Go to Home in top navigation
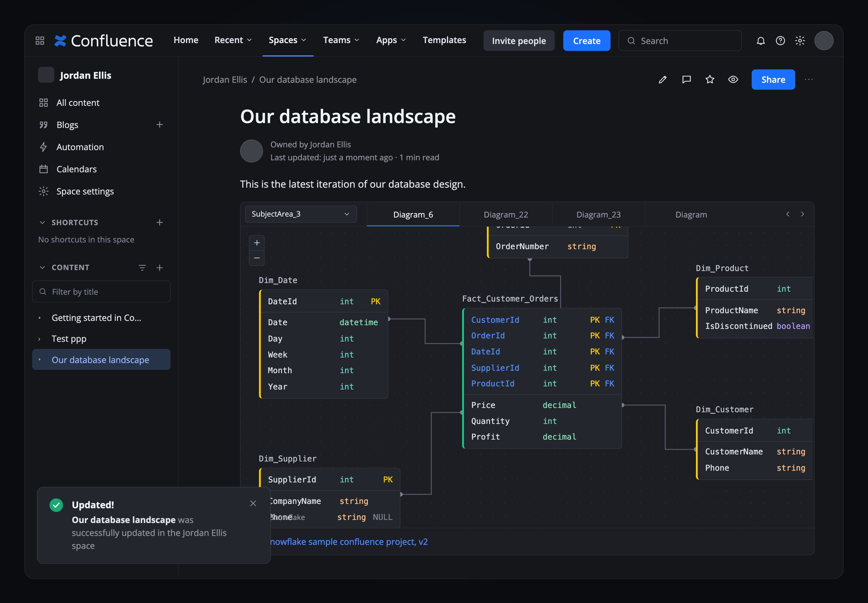The image size is (868, 603). 186,40
